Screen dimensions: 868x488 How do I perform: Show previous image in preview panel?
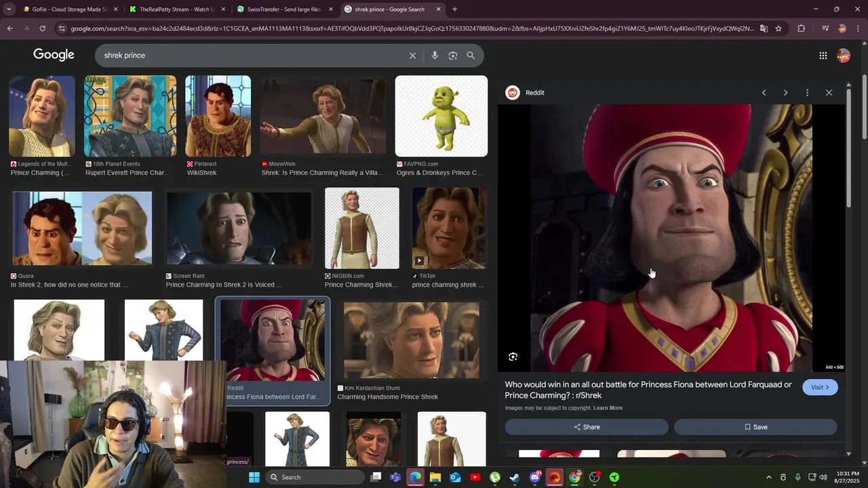[764, 93]
